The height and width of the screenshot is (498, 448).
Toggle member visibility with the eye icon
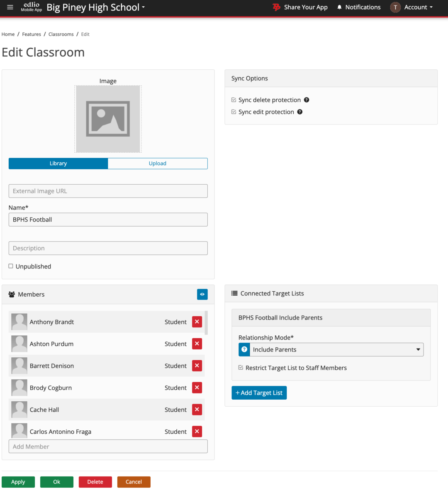coord(202,294)
